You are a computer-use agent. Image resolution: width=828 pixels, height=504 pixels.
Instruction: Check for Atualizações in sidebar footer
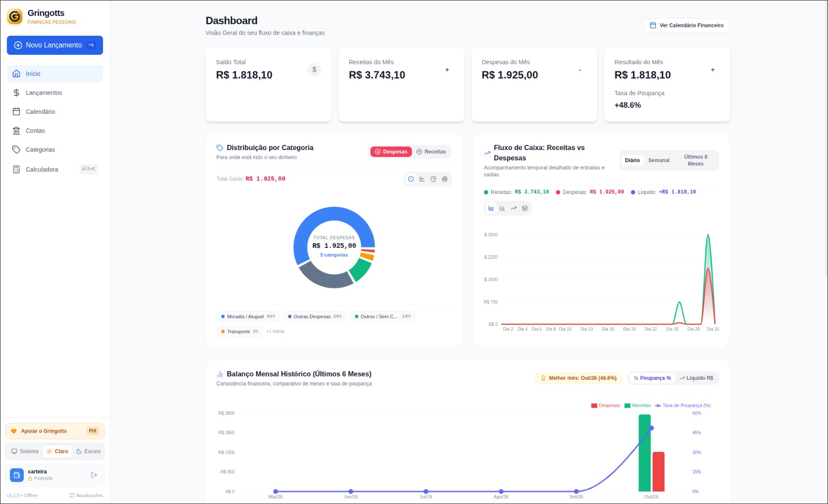(86, 495)
